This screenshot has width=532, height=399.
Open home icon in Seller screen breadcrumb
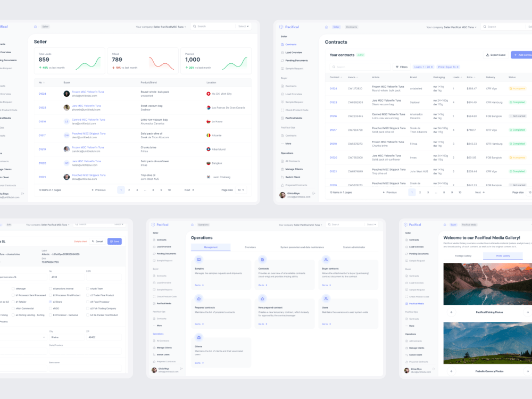pyautogui.click(x=35, y=27)
